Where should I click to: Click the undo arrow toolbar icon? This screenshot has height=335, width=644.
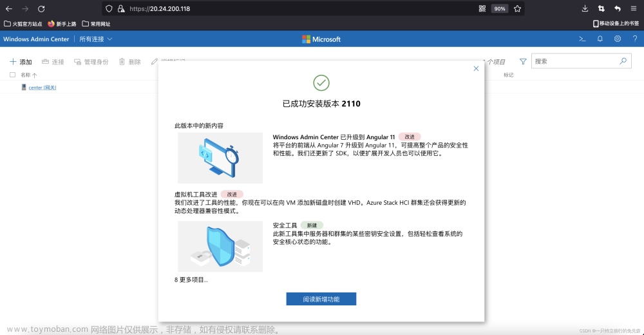(618, 8)
